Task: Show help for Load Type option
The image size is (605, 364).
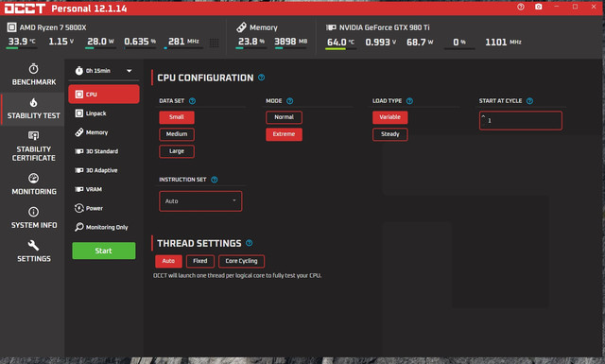Action: tap(409, 101)
